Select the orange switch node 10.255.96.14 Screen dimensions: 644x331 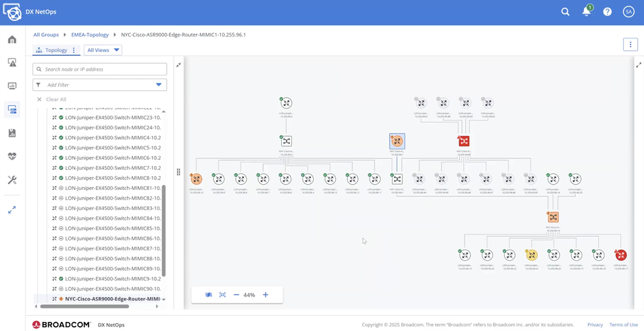553,217
